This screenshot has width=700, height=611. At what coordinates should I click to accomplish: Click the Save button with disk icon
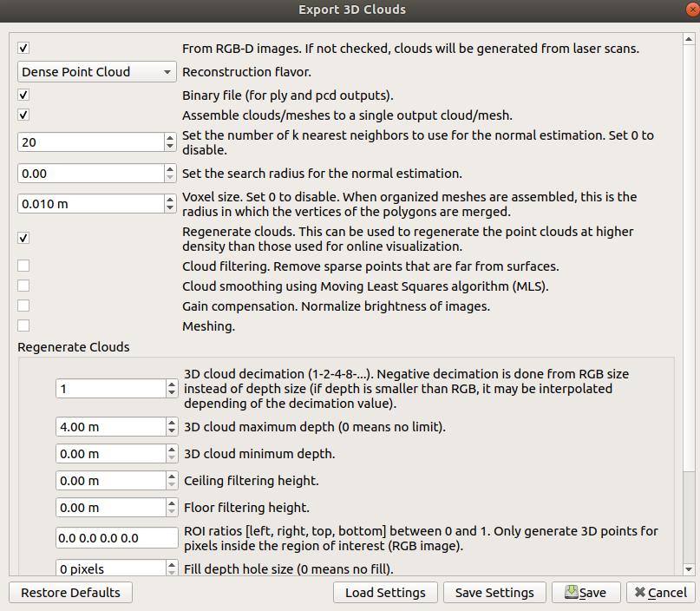click(x=586, y=592)
